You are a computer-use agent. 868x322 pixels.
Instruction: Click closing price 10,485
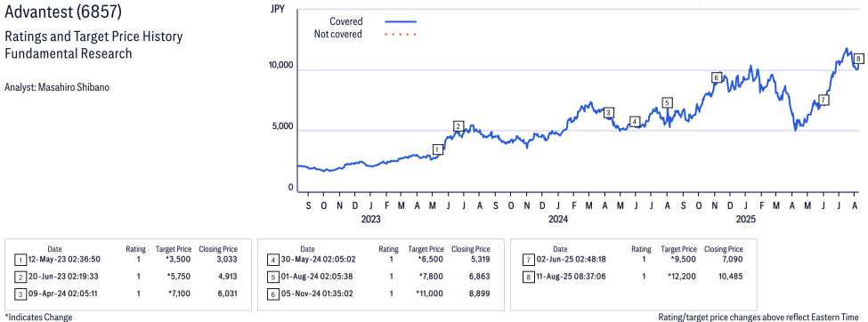[x=731, y=276]
